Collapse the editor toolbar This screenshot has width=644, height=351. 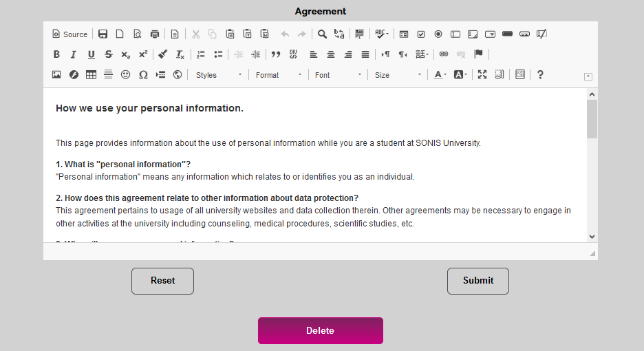(x=588, y=76)
